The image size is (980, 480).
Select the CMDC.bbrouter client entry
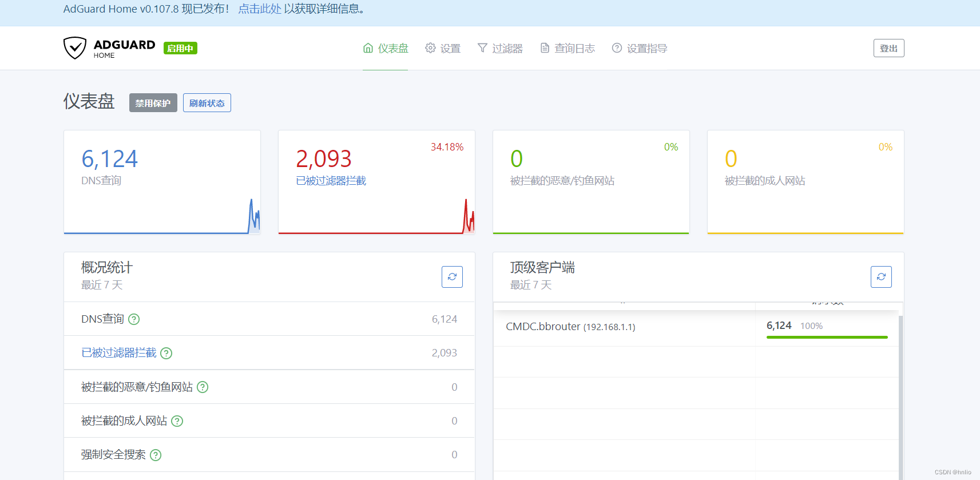(570, 327)
